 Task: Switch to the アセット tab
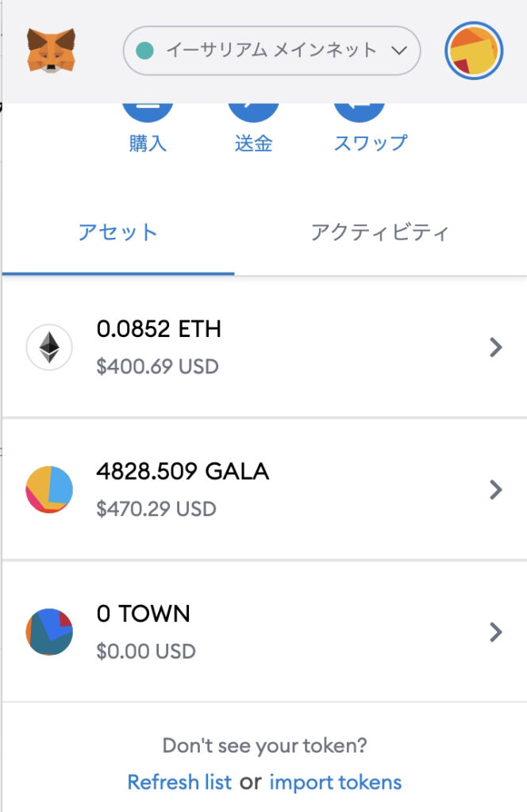(x=118, y=233)
